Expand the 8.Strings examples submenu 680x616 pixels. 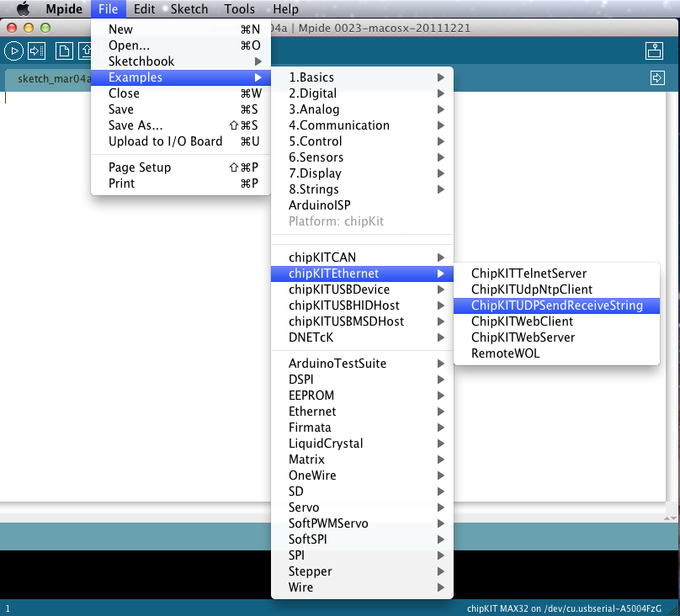(x=362, y=189)
